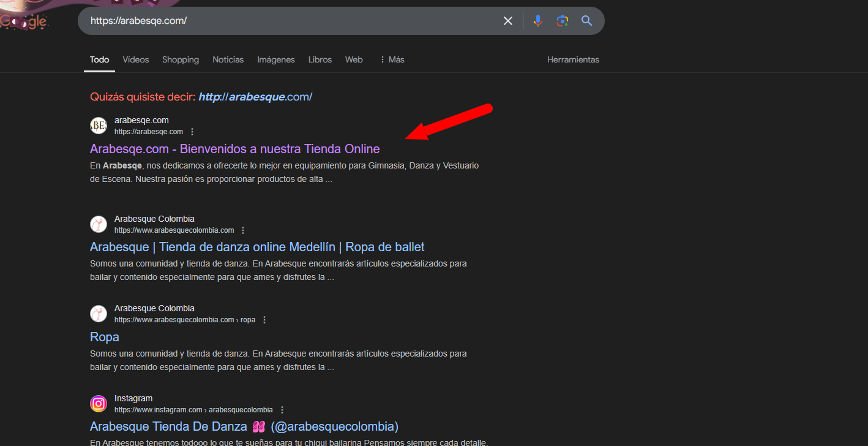Click the https://arabesqe.com URL text
Screen dimensions: 868x446
pos(149,132)
